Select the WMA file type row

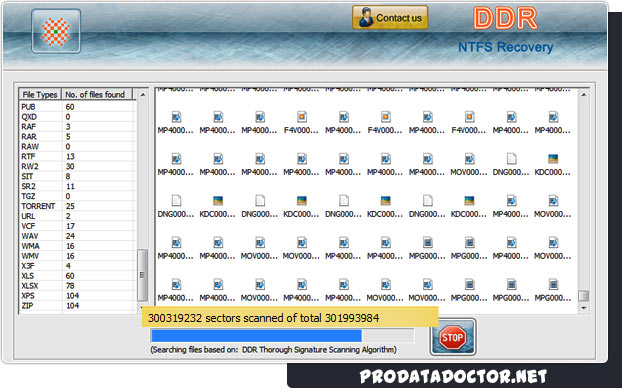tap(77, 246)
